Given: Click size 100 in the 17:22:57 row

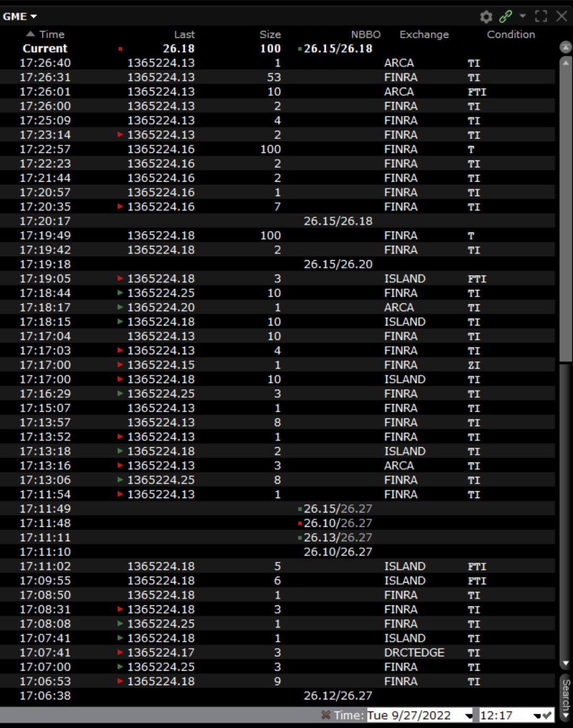Looking at the screenshot, I should [x=271, y=149].
